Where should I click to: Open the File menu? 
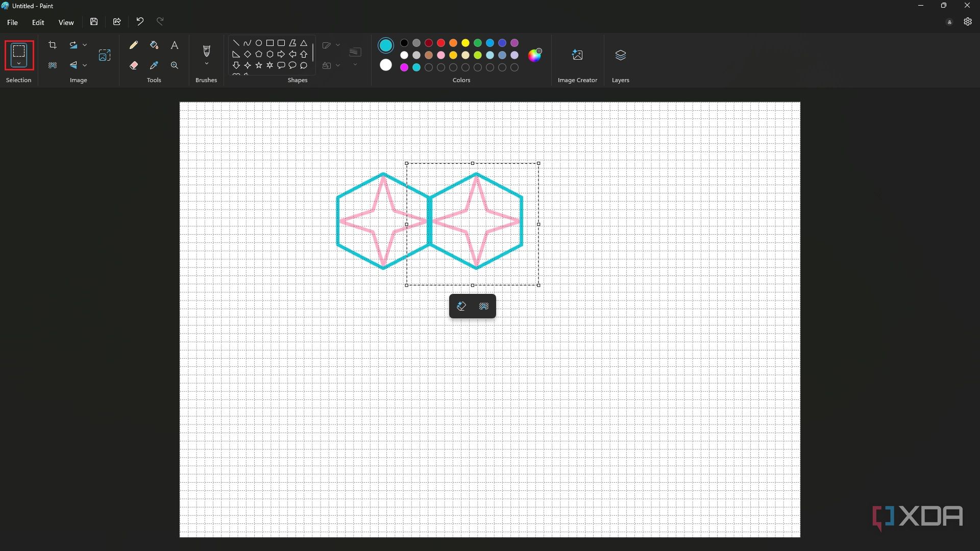tap(12, 22)
